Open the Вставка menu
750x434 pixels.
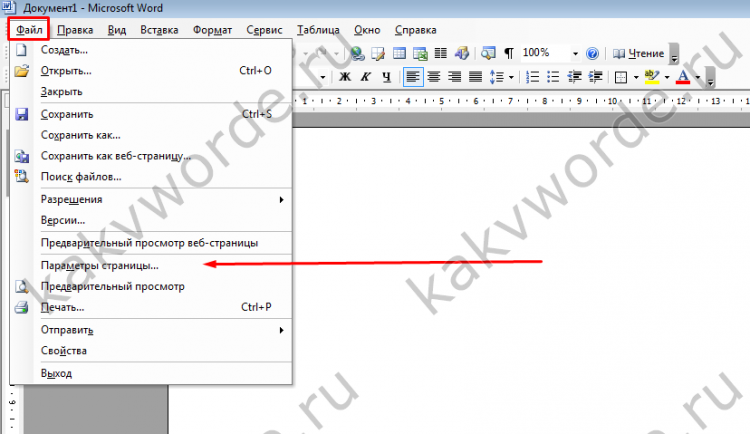pyautogui.click(x=159, y=30)
